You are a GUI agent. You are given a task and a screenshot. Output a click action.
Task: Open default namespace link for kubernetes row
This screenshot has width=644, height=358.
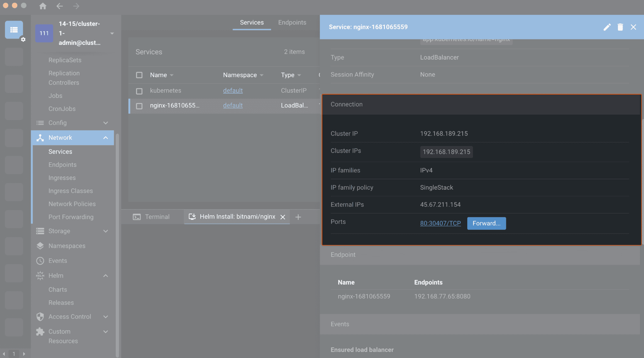[233, 90]
